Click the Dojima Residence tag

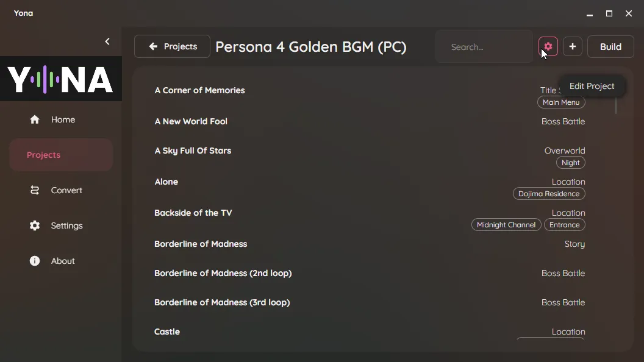tap(549, 194)
